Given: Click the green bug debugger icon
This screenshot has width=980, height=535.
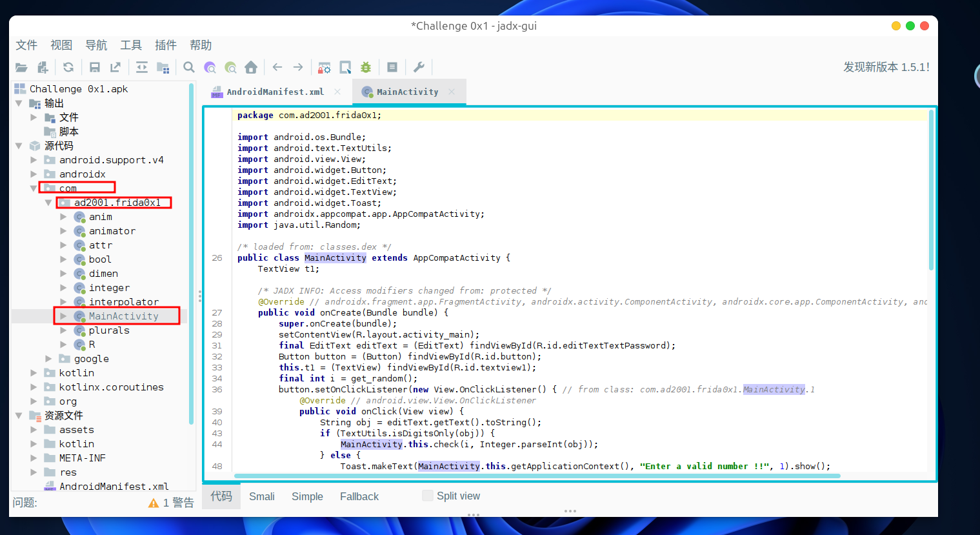Looking at the screenshot, I should (366, 67).
